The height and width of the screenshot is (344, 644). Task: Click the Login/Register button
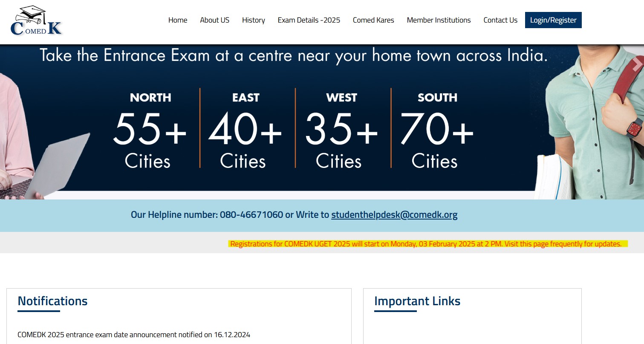(553, 20)
